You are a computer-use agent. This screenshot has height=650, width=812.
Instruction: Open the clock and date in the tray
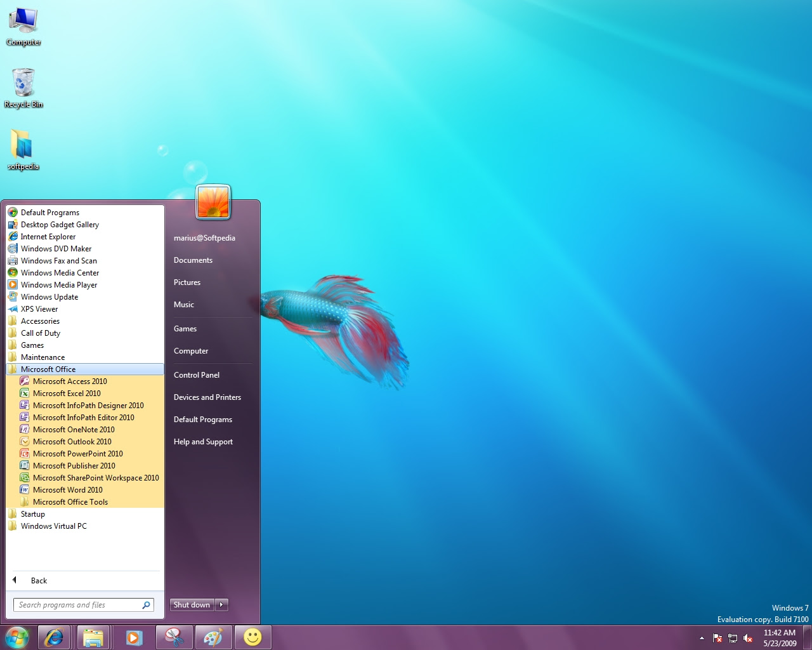coord(780,638)
